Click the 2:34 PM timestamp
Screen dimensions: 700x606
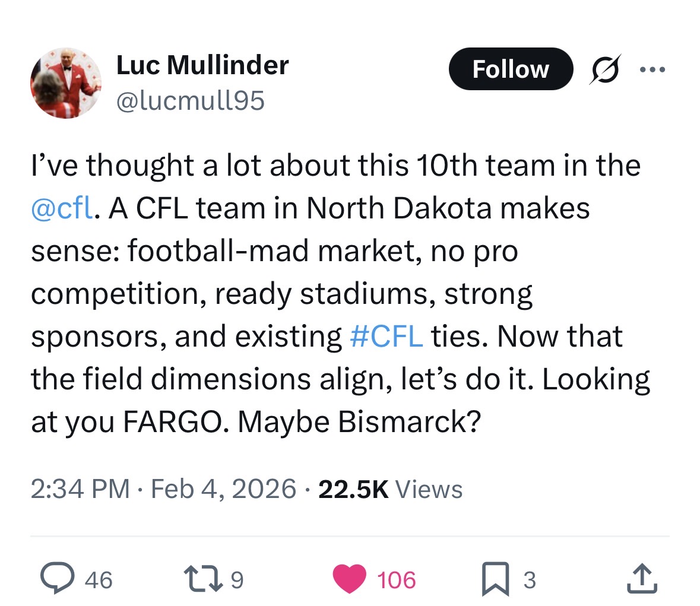coord(80,489)
